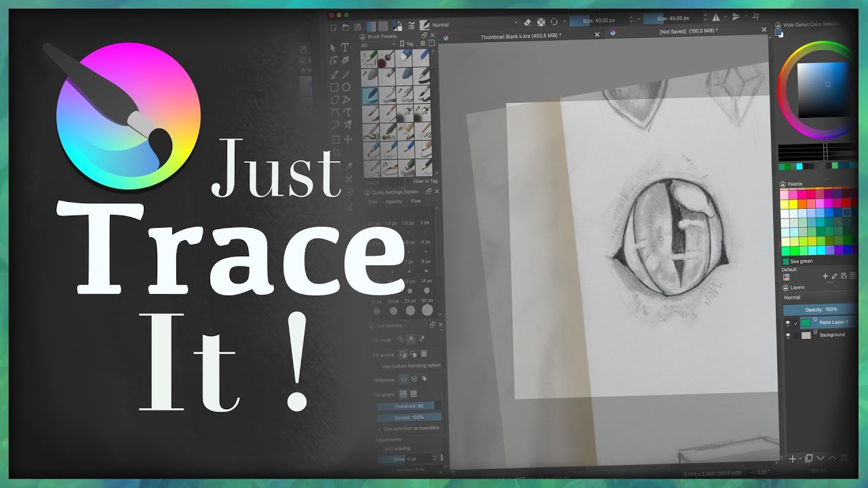
Task: Close the Thumbnail Blank k.kra tab
Action: (597, 35)
